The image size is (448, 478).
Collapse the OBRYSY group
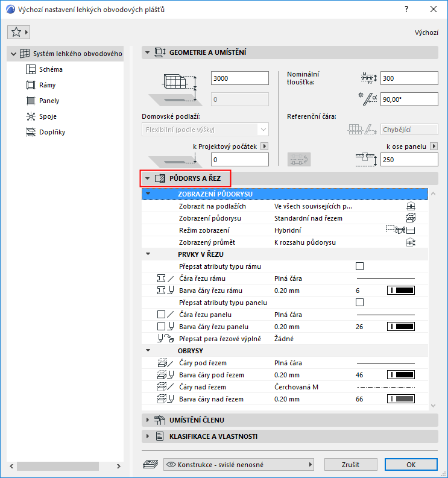148,351
